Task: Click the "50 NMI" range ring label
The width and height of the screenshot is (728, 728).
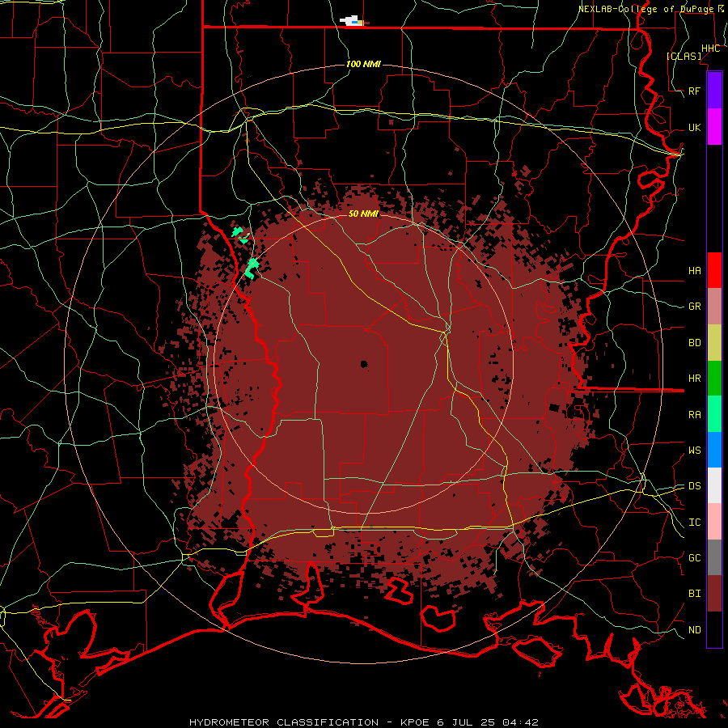Action: pyautogui.click(x=363, y=214)
